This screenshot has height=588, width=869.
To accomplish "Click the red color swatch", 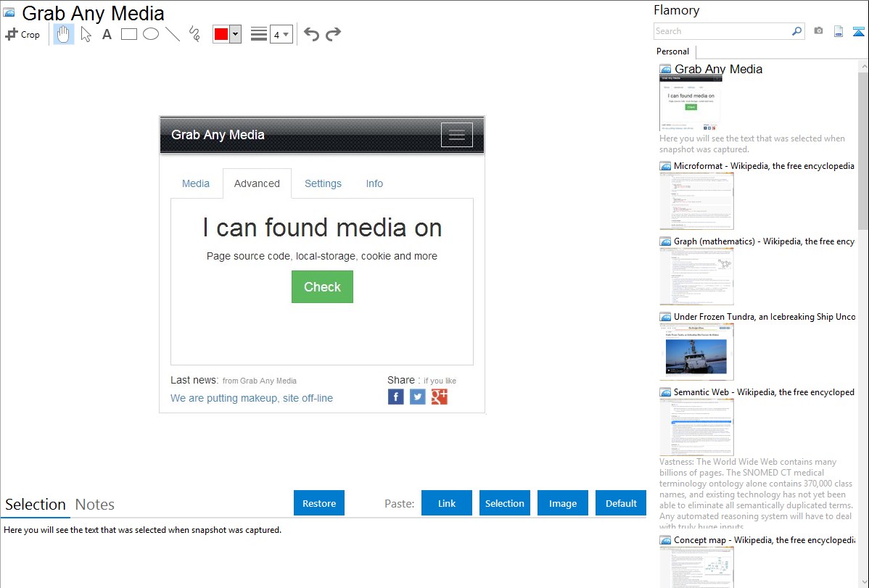I will (221, 34).
